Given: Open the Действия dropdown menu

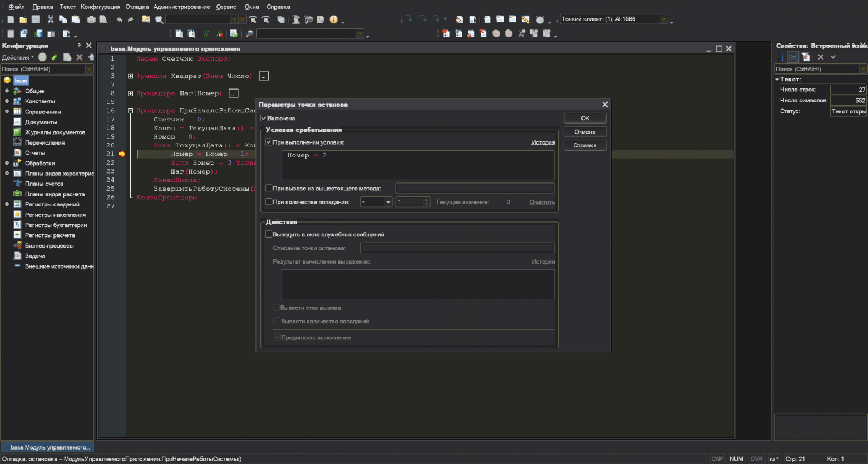Looking at the screenshot, I should coord(18,57).
